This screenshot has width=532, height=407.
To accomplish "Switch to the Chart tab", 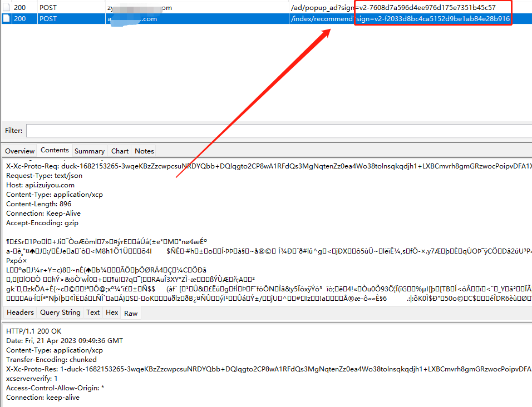I will 120,151.
